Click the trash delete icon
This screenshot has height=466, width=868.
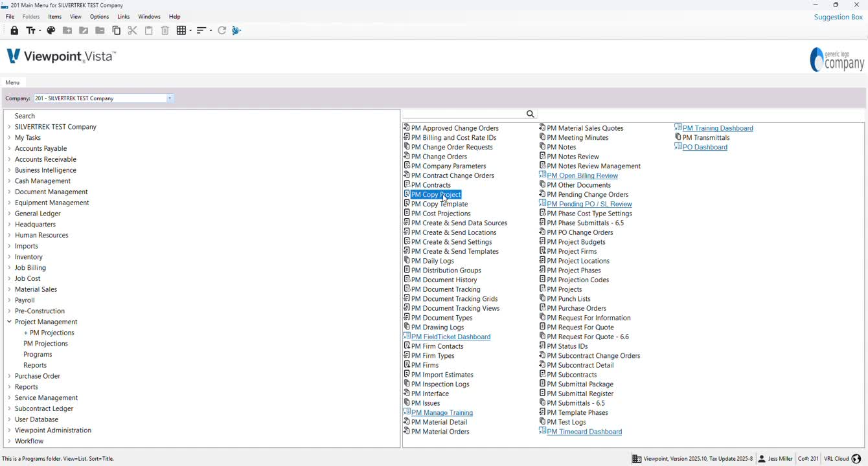165,30
